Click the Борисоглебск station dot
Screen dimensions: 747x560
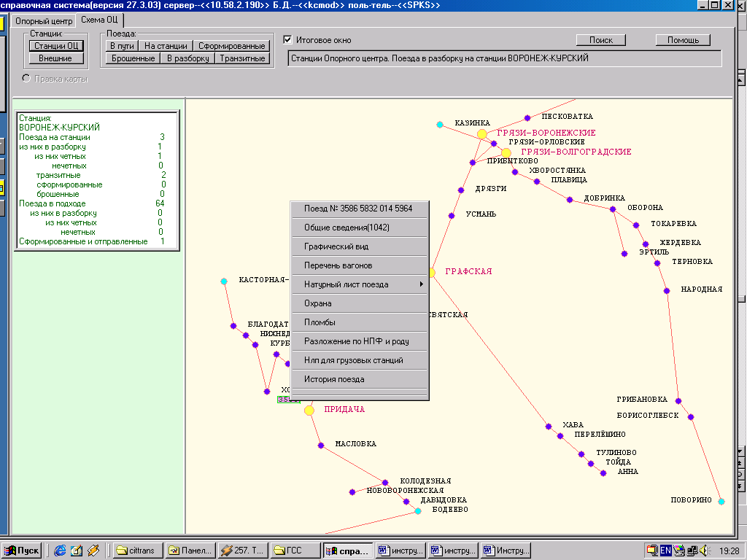(x=691, y=416)
